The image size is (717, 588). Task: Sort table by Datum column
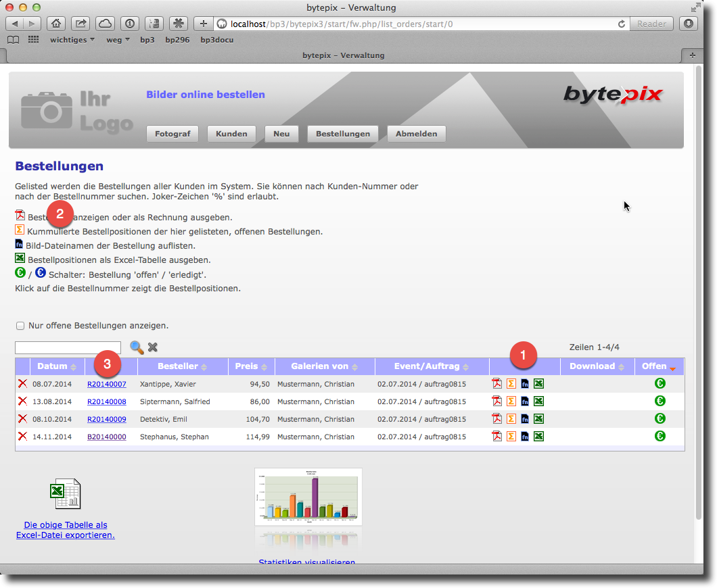[57, 366]
